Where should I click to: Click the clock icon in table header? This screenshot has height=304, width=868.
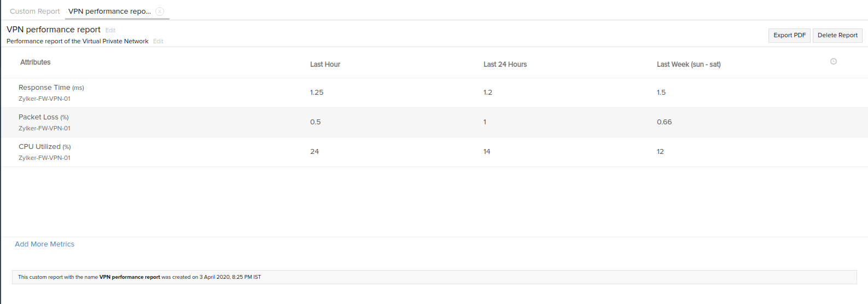click(x=834, y=61)
